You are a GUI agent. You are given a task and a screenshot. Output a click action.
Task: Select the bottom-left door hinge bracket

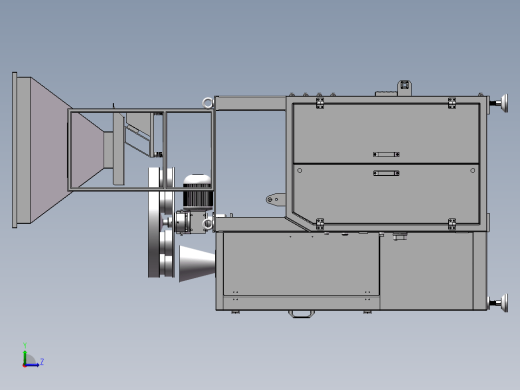point(320,224)
